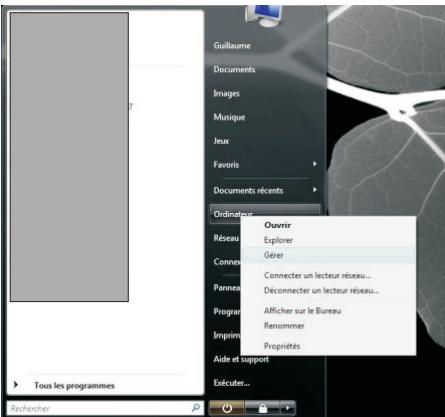
Task: Click the power button icon
Action: [227, 408]
